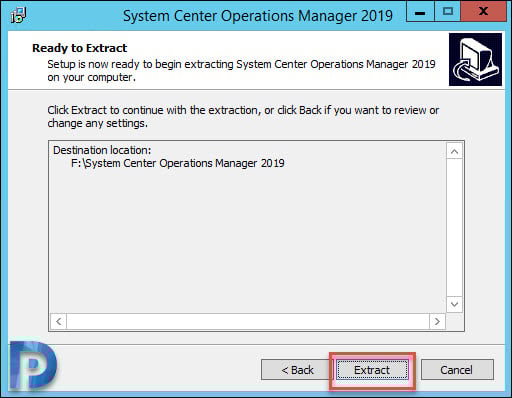
Task: Click the 'System Center Operations Manager 2019' title text
Action: click(x=258, y=16)
